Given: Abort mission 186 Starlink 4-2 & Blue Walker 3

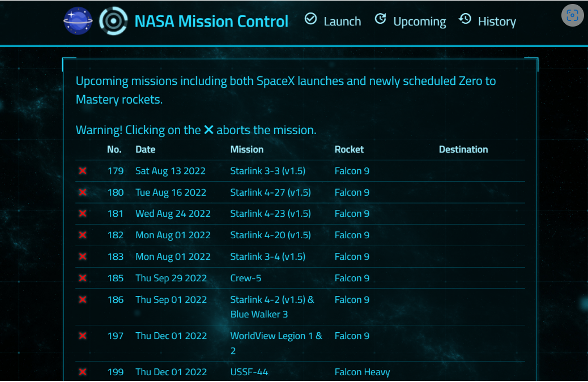Looking at the screenshot, I should [83, 299].
